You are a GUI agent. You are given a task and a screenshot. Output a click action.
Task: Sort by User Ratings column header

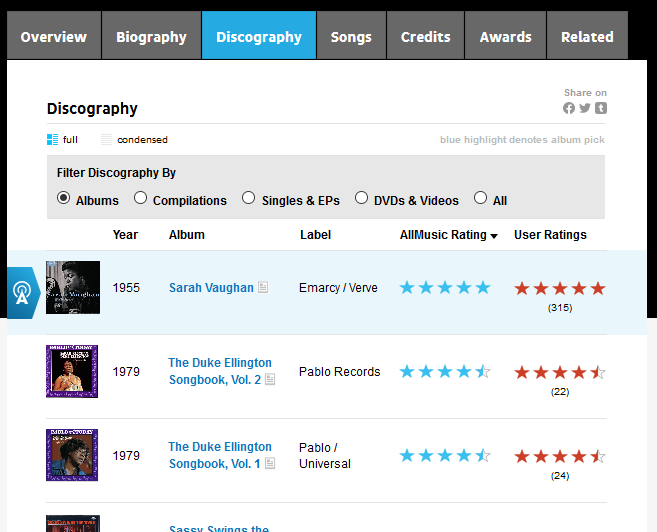point(550,235)
